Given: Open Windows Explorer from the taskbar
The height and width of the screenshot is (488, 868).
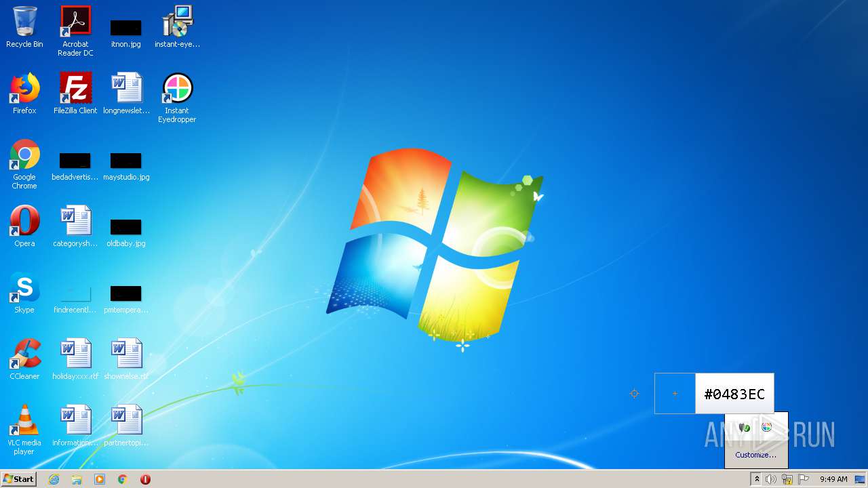Looking at the screenshot, I should click(77, 479).
